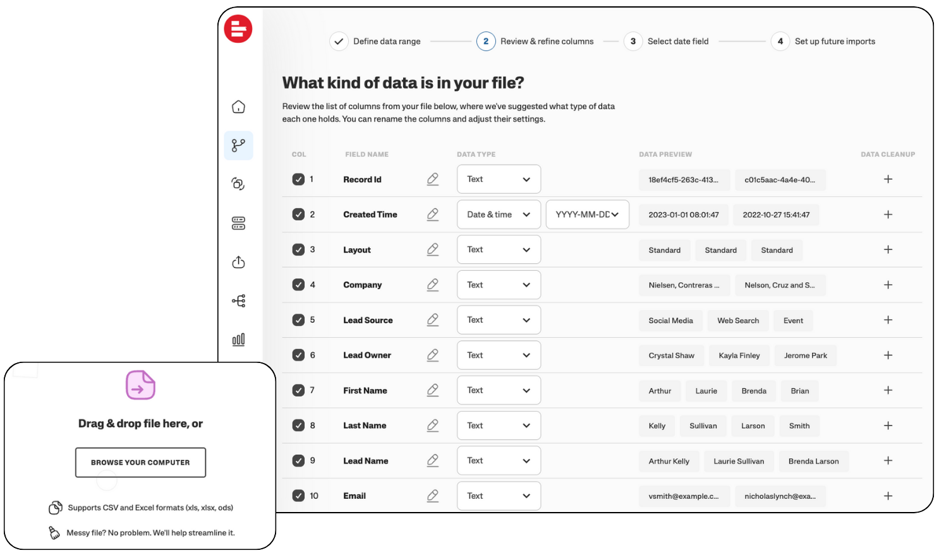Open Set up future imports step
This screenshot has width=939, height=560.
pyautogui.click(x=824, y=42)
